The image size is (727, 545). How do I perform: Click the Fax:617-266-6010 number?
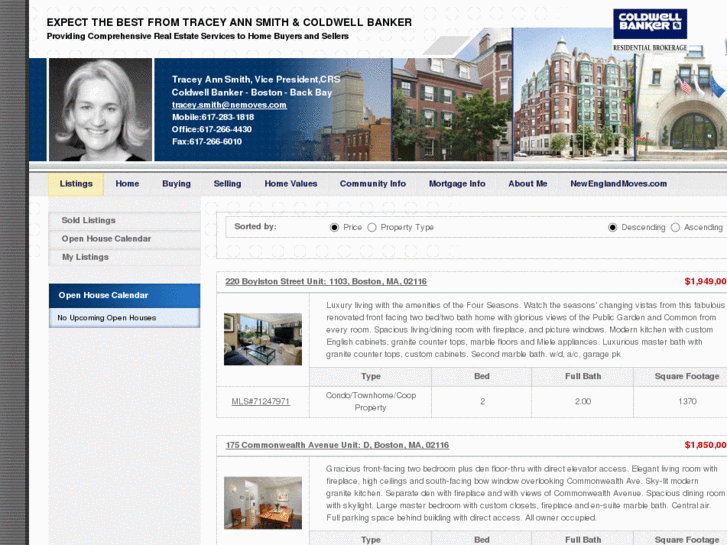pyautogui.click(x=207, y=141)
